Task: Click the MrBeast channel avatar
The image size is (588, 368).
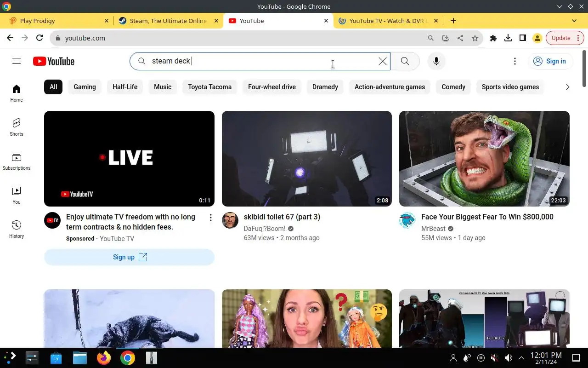Action: pyautogui.click(x=407, y=220)
